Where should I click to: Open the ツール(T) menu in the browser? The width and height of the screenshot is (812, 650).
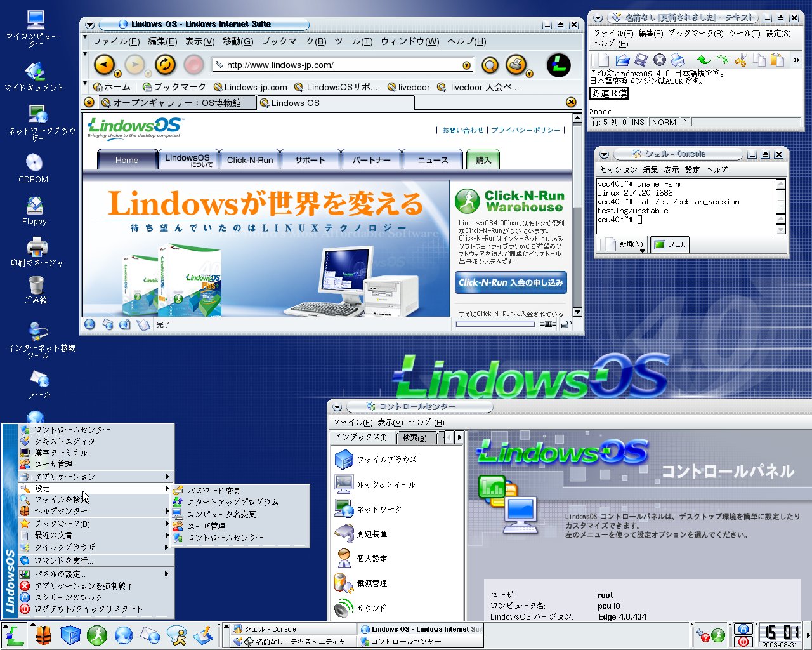[x=353, y=41]
